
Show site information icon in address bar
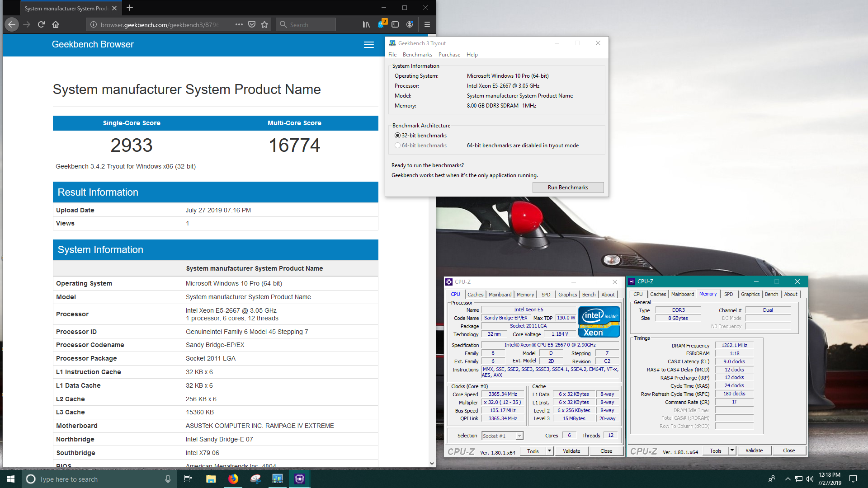pos(93,24)
